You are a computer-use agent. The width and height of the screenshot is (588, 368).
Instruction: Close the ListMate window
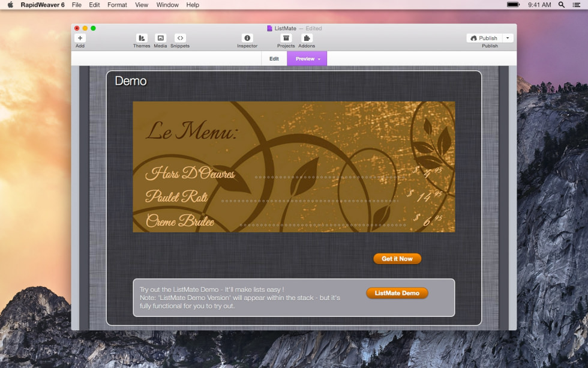pos(77,28)
